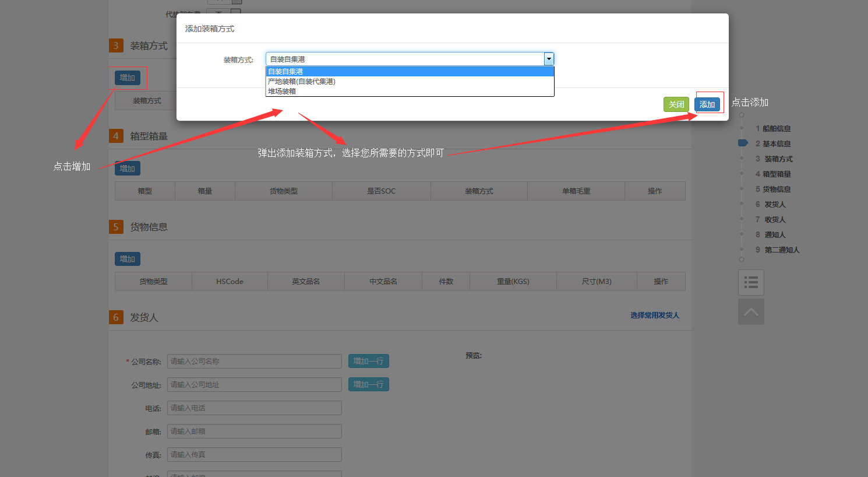This screenshot has height=477, width=868.
Task: Go to 货物信息 step in side navigation
Action: 776,190
